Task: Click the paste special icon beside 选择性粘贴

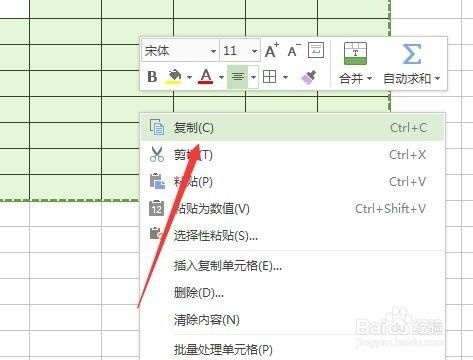Action: [157, 234]
